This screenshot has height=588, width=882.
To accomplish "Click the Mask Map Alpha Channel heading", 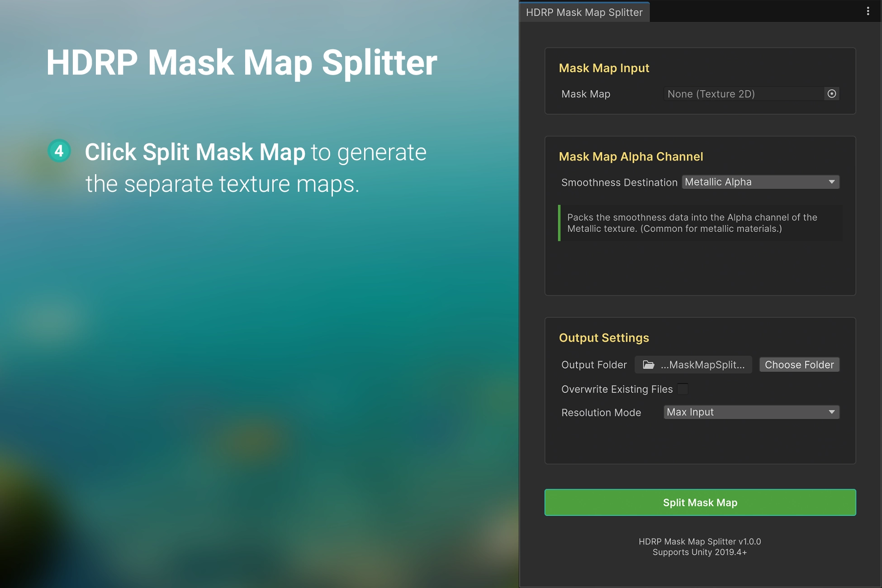I will pos(631,156).
